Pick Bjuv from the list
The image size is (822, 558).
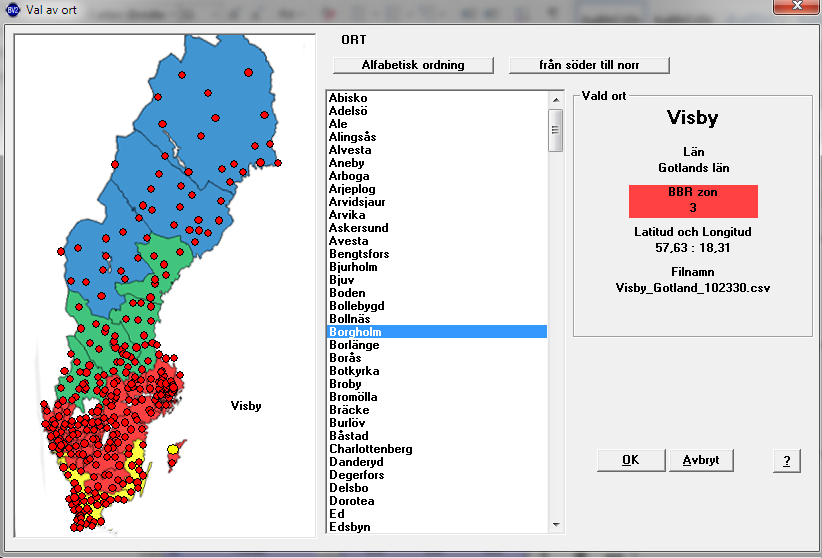pos(437,280)
